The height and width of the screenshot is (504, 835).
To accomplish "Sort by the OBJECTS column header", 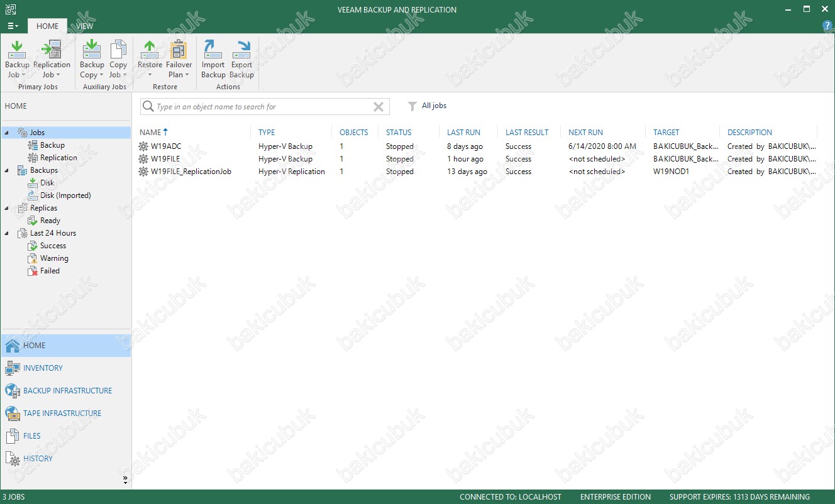I will tap(354, 133).
